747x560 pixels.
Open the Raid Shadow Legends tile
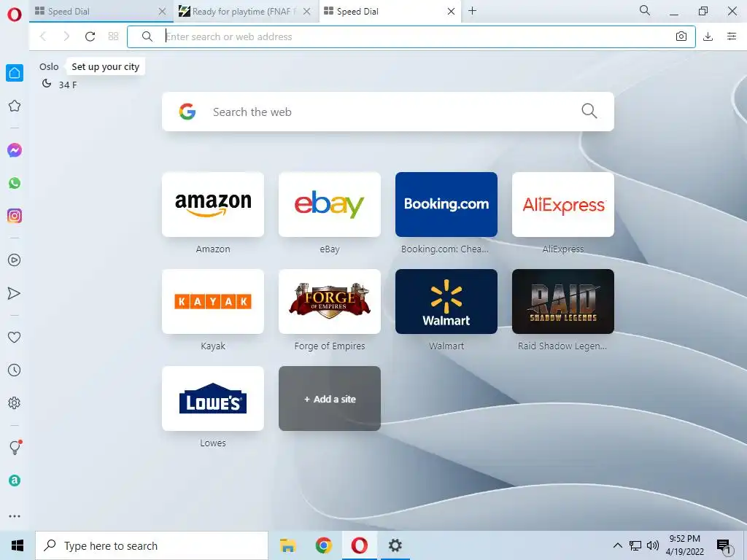(x=563, y=301)
